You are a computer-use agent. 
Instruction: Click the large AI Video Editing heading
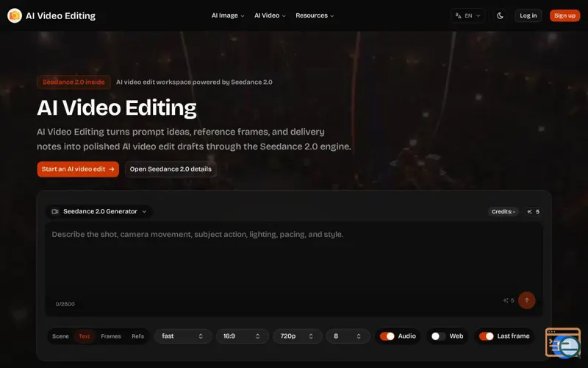tap(117, 107)
